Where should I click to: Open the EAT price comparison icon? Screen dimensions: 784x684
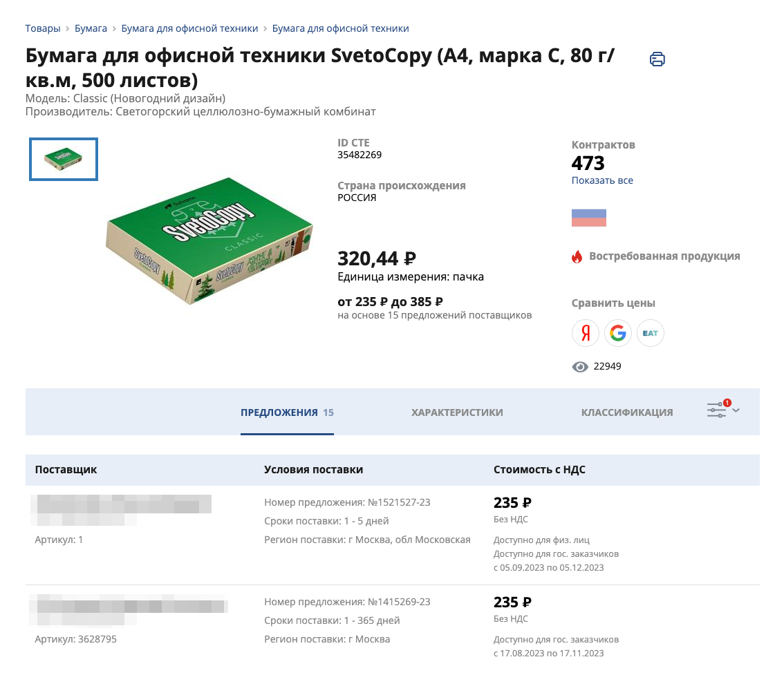pos(651,334)
